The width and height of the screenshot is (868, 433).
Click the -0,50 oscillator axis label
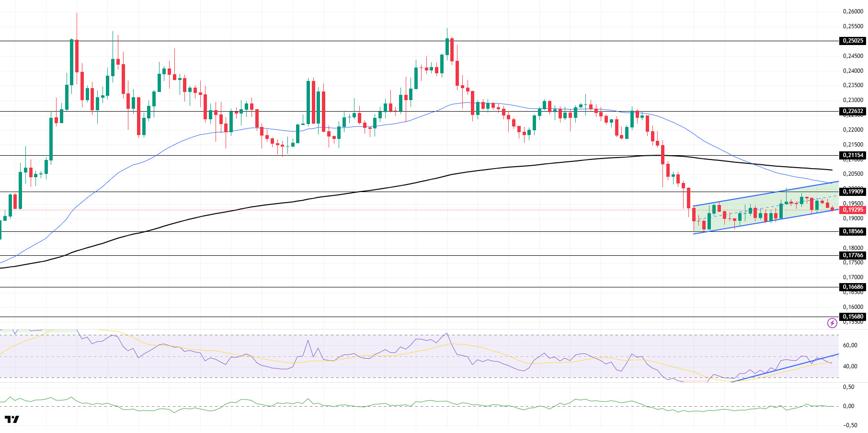click(849, 425)
